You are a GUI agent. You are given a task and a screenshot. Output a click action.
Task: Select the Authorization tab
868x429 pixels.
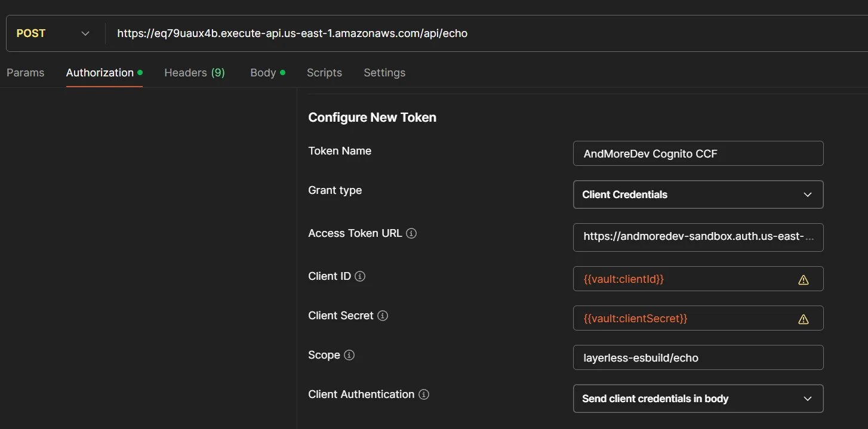tap(104, 73)
